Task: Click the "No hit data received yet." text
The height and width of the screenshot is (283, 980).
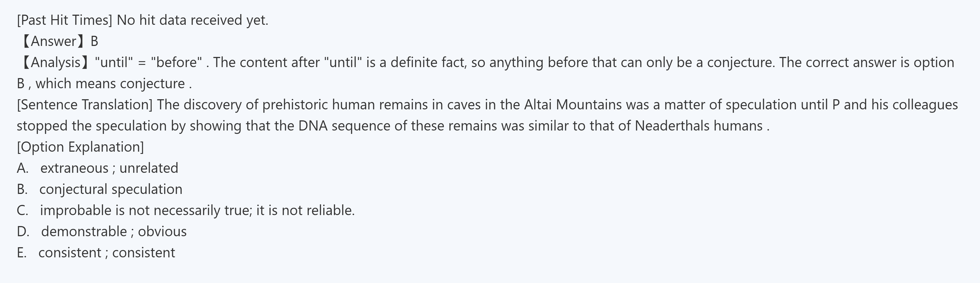Action: [193, 20]
